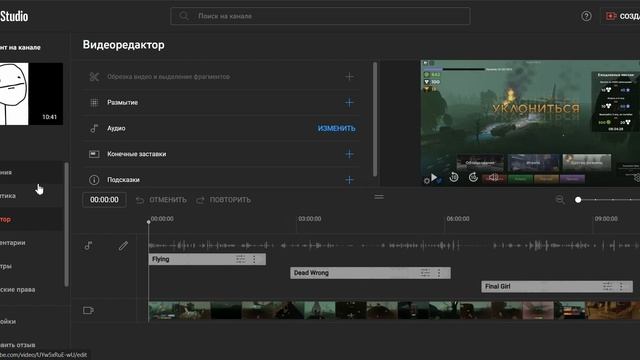Click the Конечные заставки end screen icon

(94, 154)
